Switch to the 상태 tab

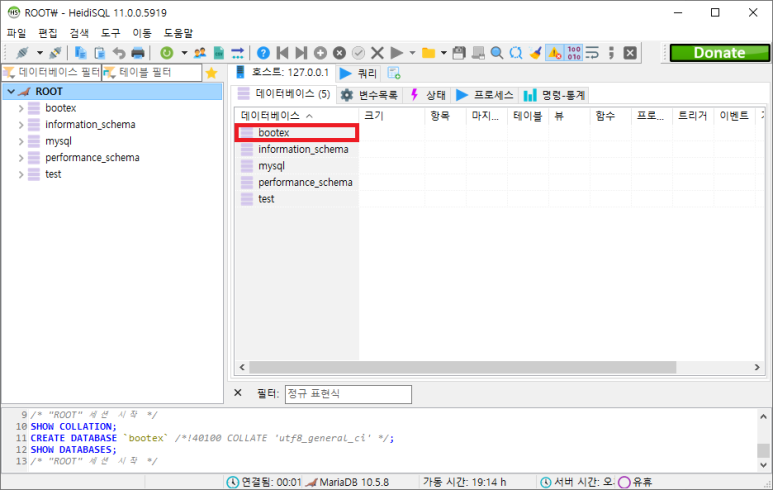428,95
